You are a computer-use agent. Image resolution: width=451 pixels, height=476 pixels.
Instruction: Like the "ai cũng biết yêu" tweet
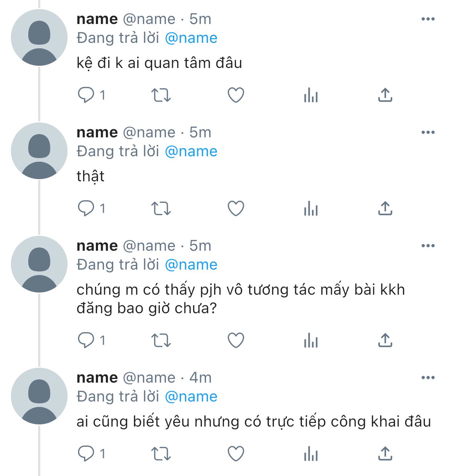pyautogui.click(x=236, y=454)
